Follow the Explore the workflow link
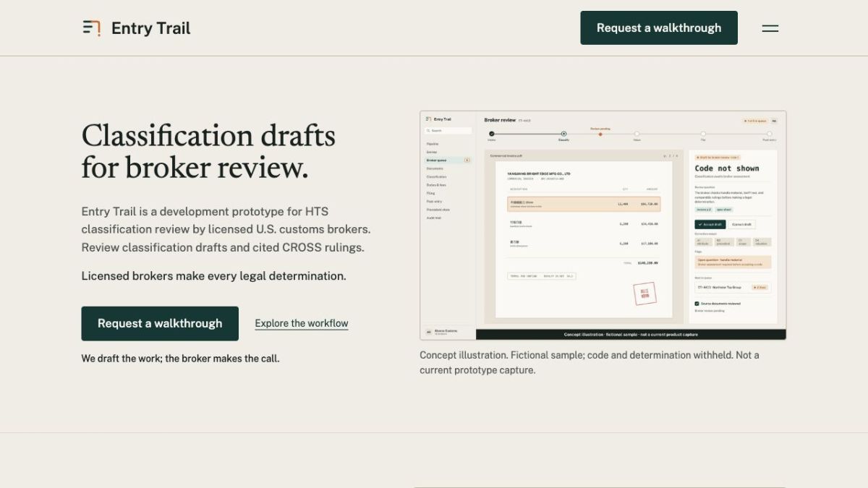This screenshot has width=868, height=488. [x=302, y=323]
